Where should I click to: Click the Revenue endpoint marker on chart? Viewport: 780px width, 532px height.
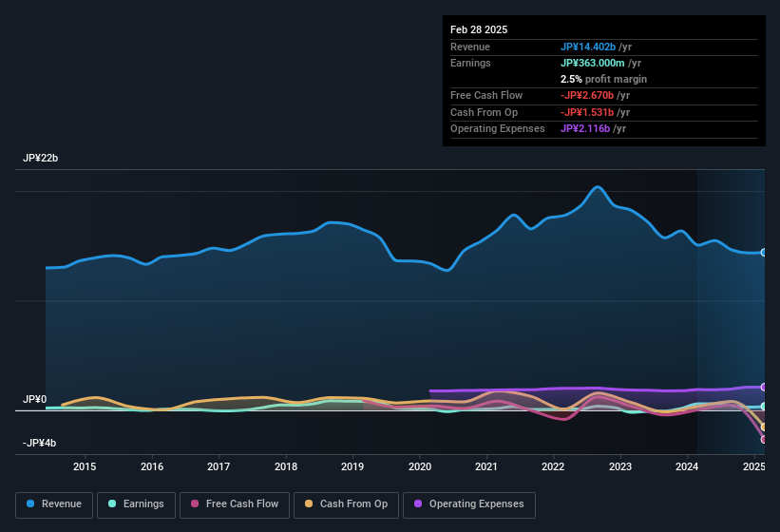pyautogui.click(x=764, y=253)
